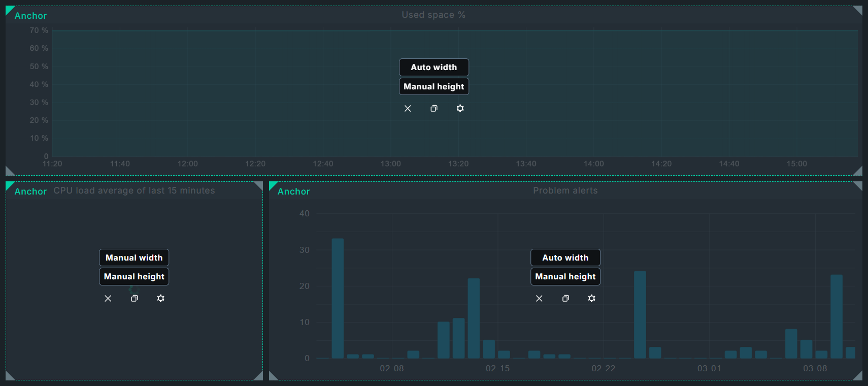Click Anchor label of Used space % widget
868x386 pixels.
click(30, 16)
